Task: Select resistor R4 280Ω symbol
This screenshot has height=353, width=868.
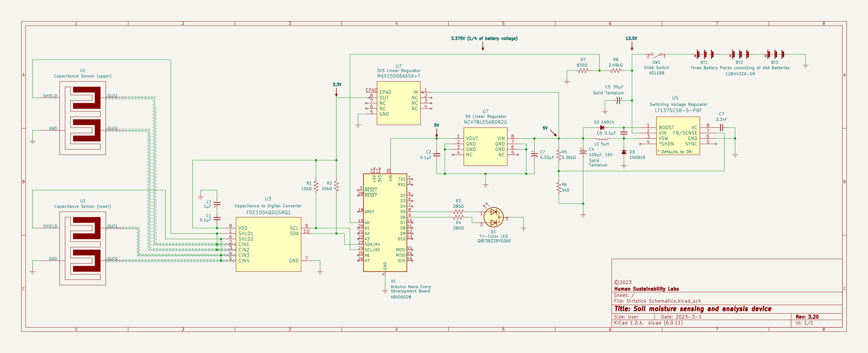Action: 458,217
